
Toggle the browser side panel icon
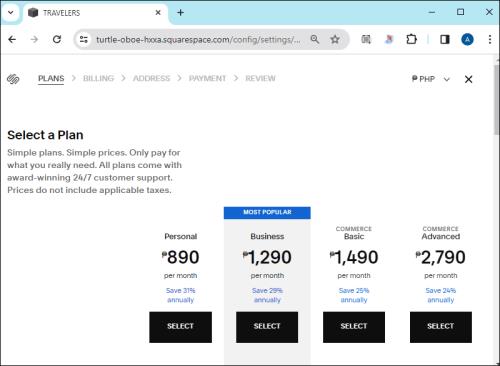445,39
